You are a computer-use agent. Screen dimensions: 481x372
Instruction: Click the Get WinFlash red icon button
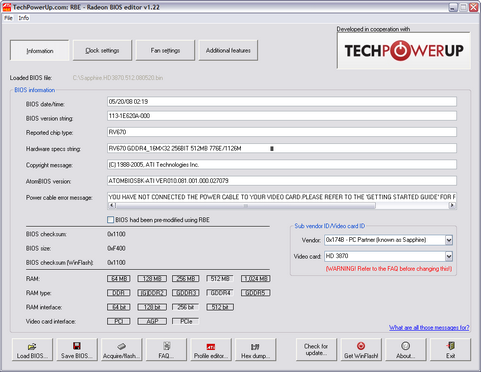coord(361,350)
